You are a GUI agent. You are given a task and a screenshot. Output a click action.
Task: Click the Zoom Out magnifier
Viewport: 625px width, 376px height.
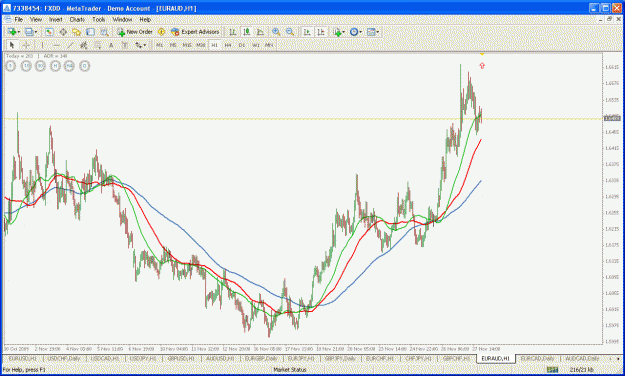pyautogui.click(x=290, y=32)
